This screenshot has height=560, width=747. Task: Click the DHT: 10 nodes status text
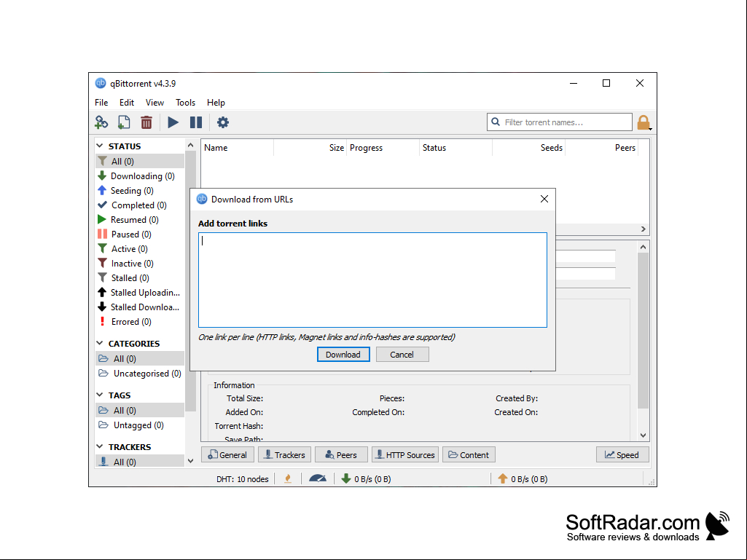click(243, 479)
